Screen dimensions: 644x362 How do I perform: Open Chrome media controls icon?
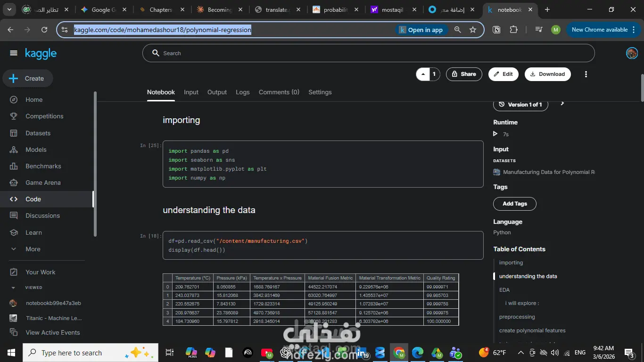tap(539, 30)
